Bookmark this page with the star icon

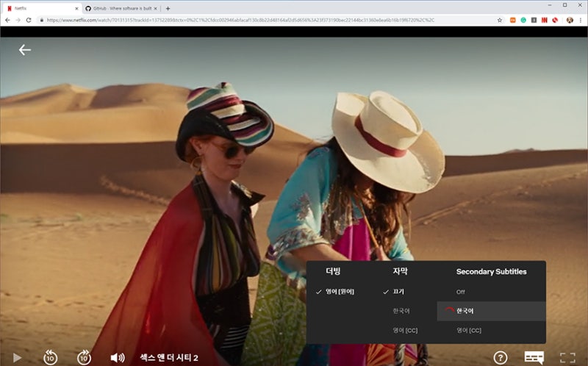click(500, 20)
